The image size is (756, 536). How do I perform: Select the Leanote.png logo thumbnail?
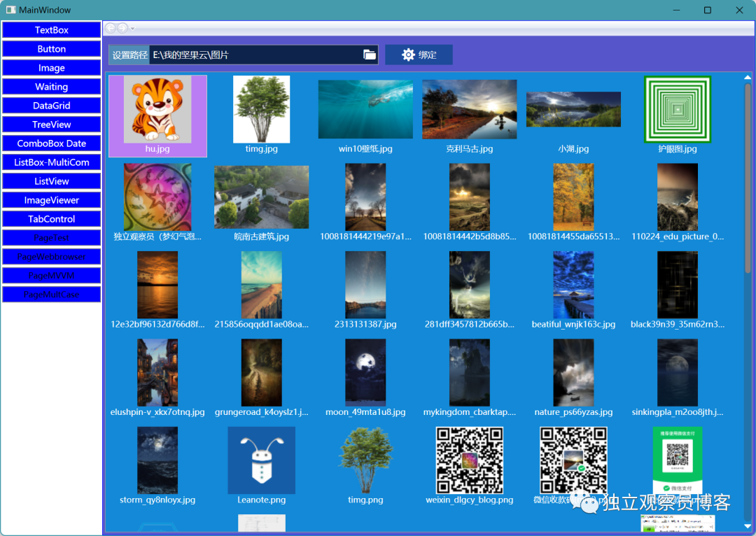[x=261, y=460]
